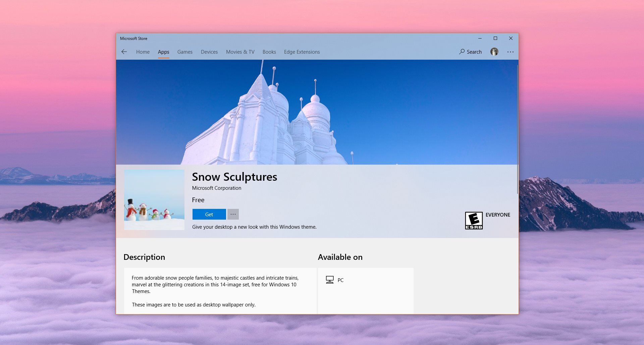The image size is (644, 345).
Task: Switch to the Apps tab
Action: (163, 52)
